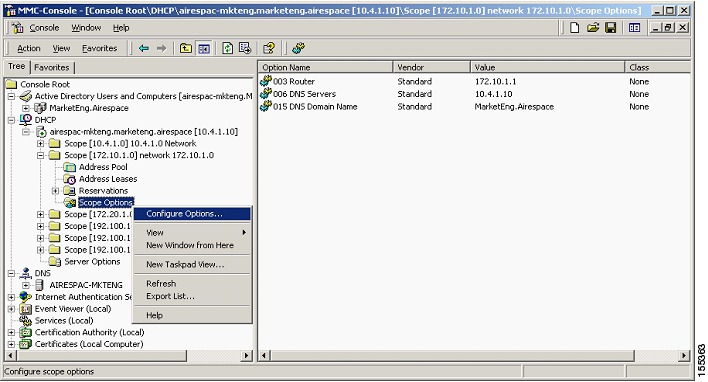Expand the AIRESPAC-MKTENG DNS server node
This screenshot has height=382, width=708.
(x=26, y=285)
